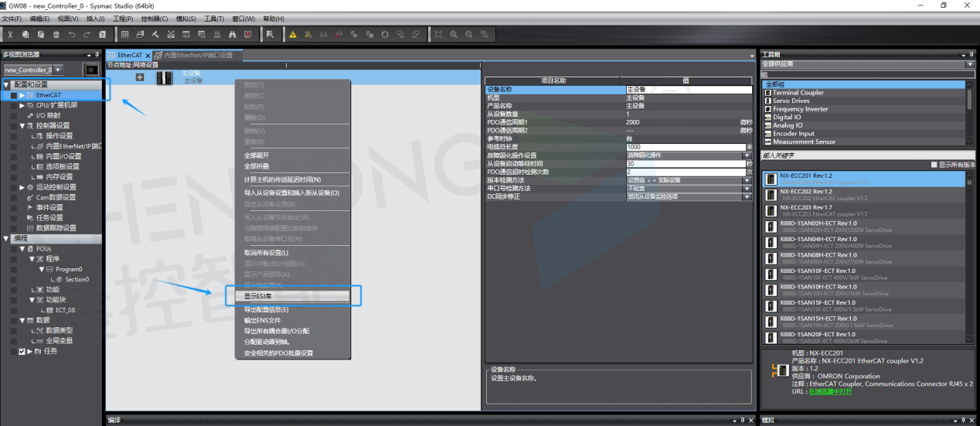Click the 从设备启动等待时间 value field
The width and height of the screenshot is (980, 426).
(686, 164)
